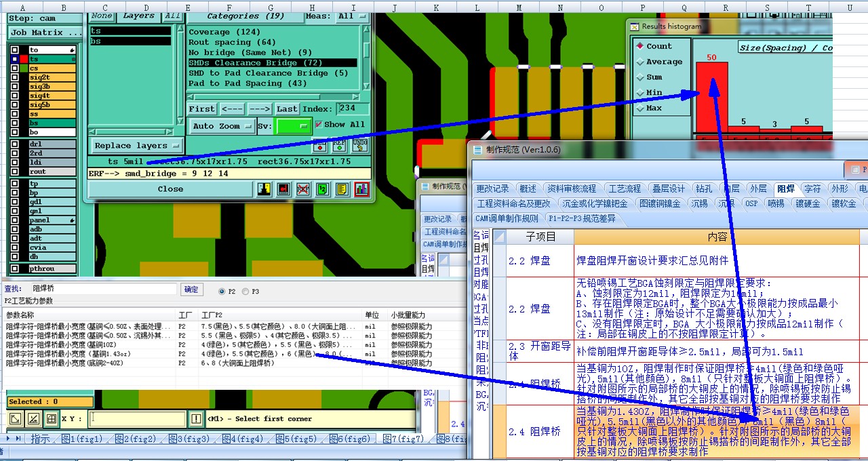
Task: Select the Average histogram option
Action: pos(639,62)
